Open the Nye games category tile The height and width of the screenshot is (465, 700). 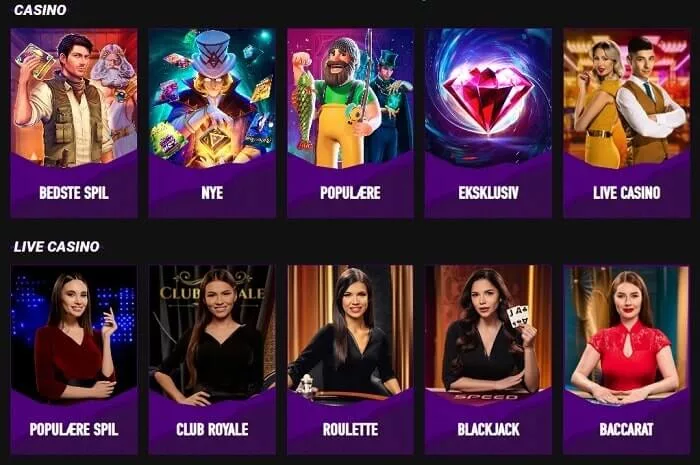pos(212,123)
